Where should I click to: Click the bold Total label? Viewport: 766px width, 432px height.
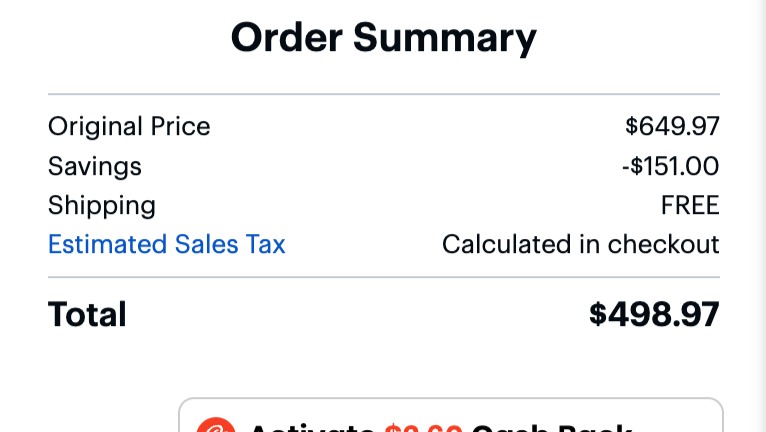coord(87,314)
